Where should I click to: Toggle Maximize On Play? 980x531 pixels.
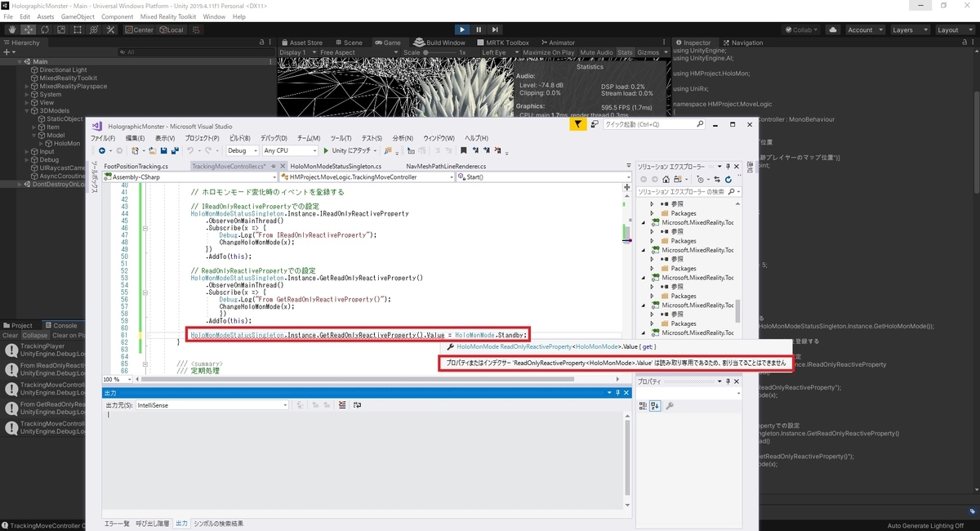[x=548, y=52]
